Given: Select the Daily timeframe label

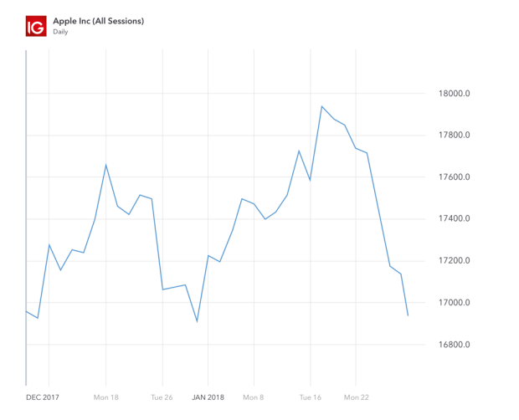Looking at the screenshot, I should click(60, 32).
